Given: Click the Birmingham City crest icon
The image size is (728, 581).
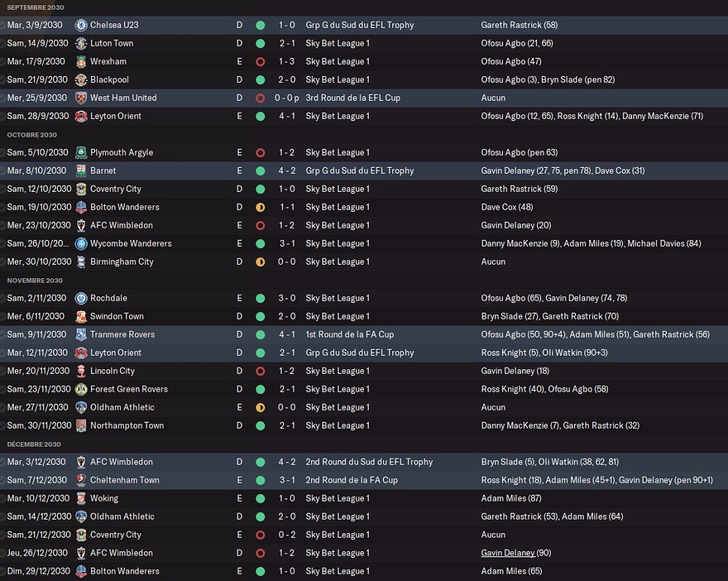Looking at the screenshot, I should tap(81, 262).
